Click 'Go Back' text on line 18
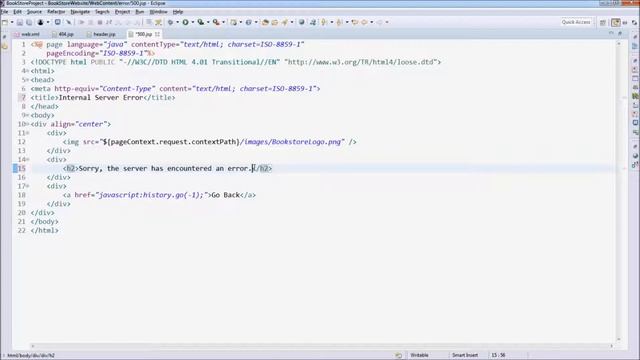 pyautogui.click(x=225, y=195)
